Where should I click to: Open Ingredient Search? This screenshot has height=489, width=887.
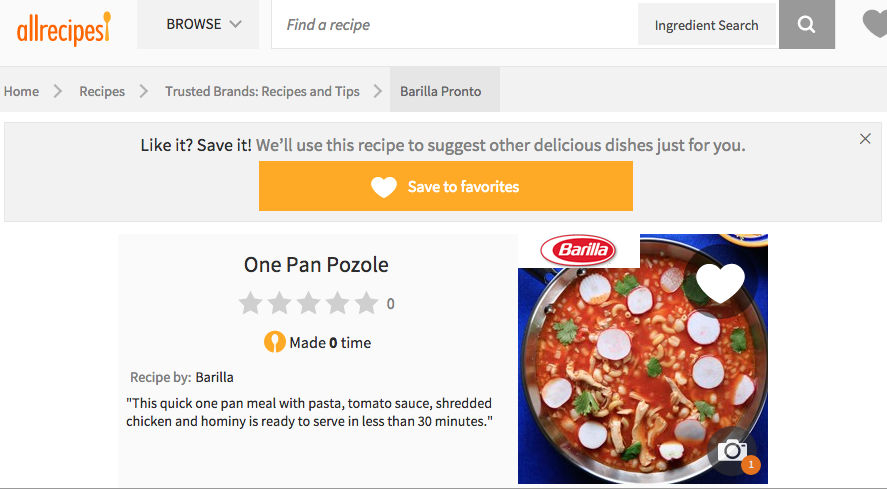[706, 25]
